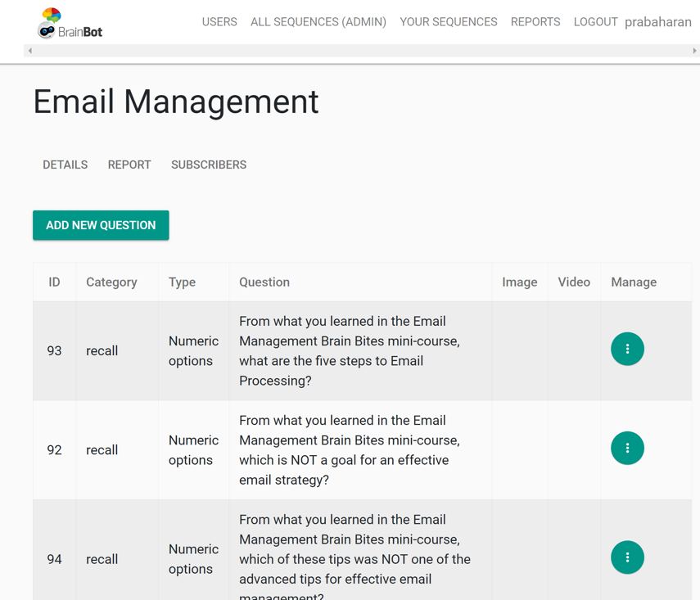Click the Category column header
The image size is (700, 600).
pos(111,282)
